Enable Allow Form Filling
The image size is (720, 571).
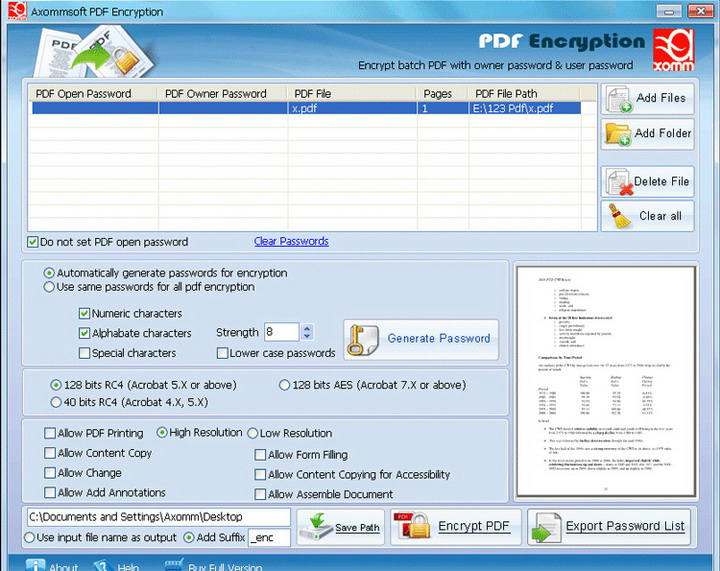pos(260,455)
